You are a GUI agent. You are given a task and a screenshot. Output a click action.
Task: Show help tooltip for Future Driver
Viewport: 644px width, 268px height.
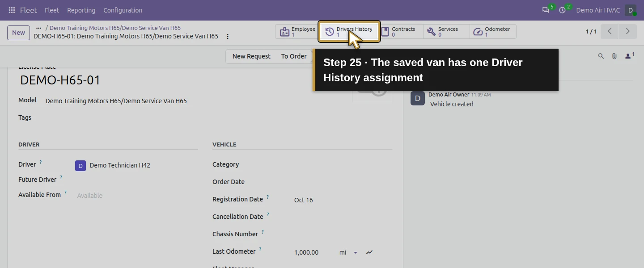click(x=61, y=177)
